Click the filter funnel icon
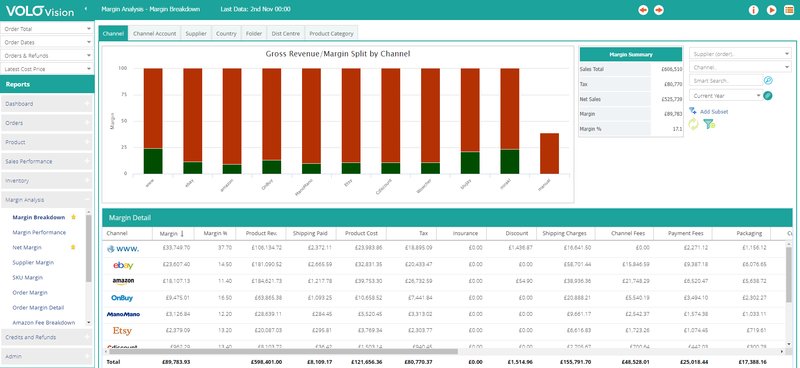This screenshot has width=800, height=368. point(709,124)
